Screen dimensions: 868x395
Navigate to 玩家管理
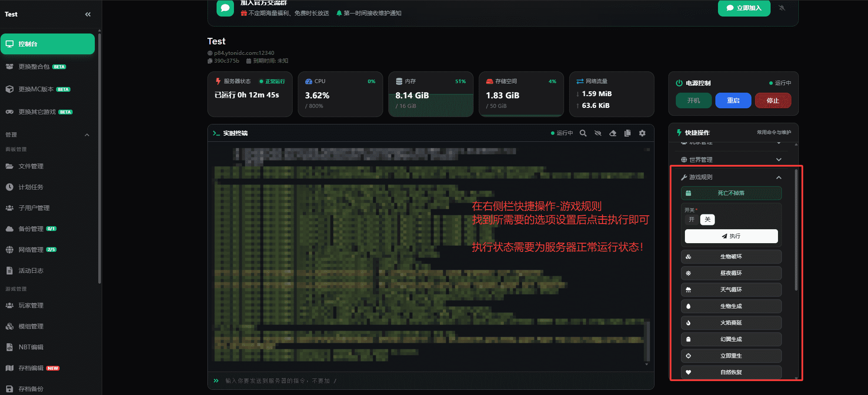[47, 305]
